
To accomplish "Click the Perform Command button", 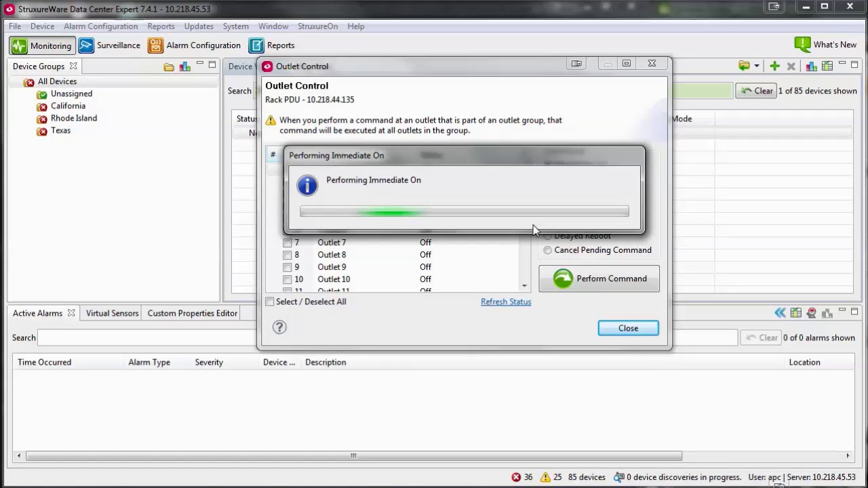I will point(599,279).
